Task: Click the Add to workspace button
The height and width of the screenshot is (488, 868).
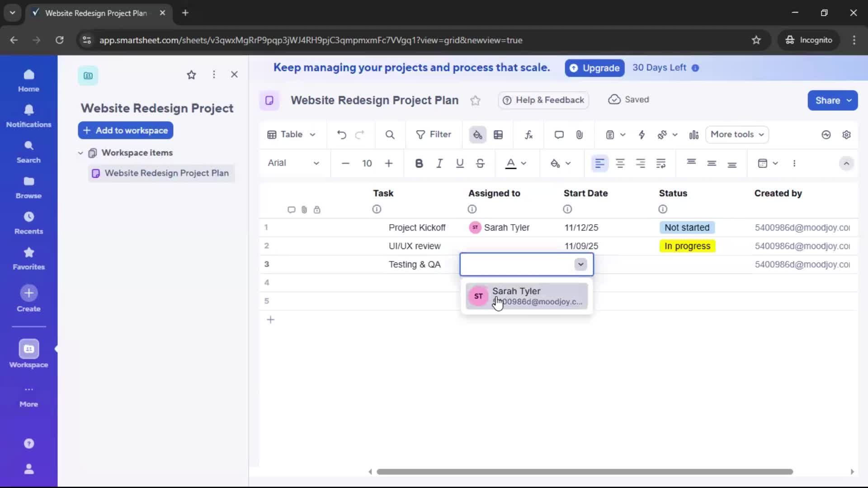Action: pos(125,130)
